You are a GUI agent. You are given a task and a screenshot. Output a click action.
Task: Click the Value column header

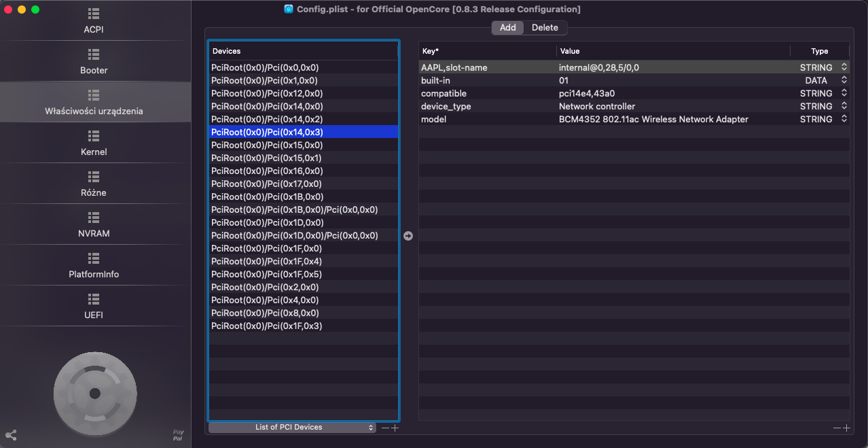click(x=673, y=51)
